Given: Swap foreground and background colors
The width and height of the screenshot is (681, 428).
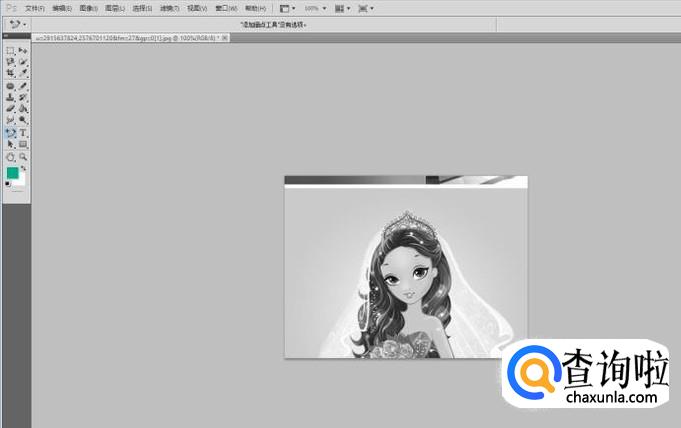Looking at the screenshot, I should (x=23, y=168).
